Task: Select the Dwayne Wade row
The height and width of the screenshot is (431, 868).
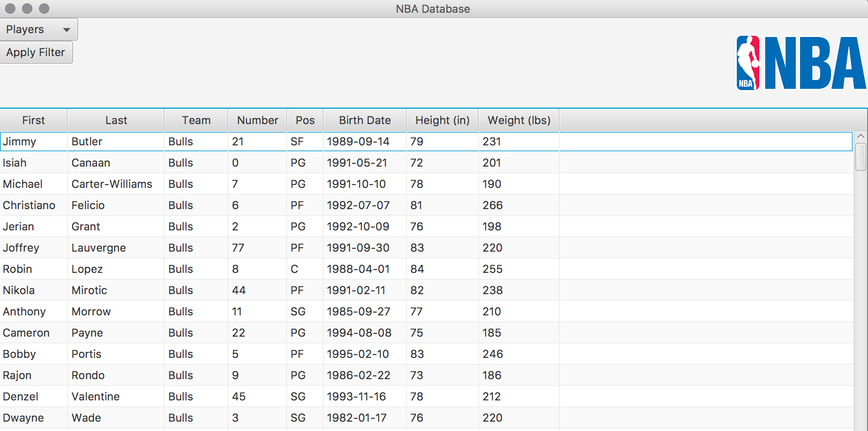Action: pyautogui.click(x=255, y=418)
